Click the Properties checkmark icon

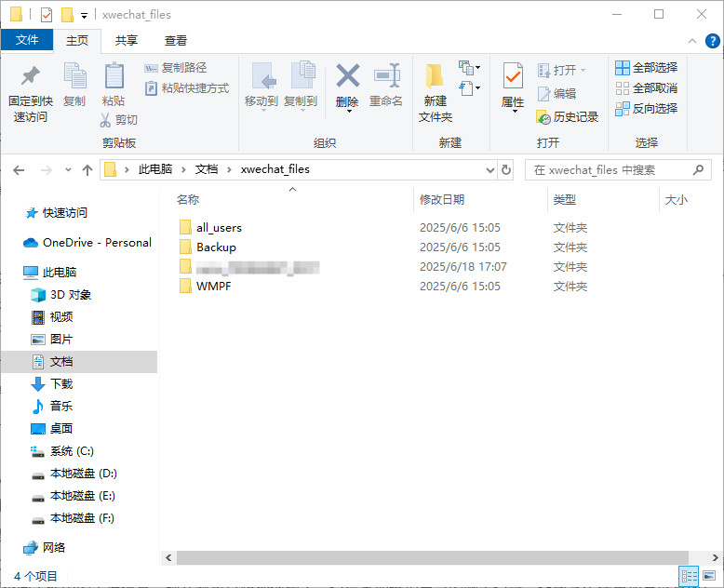tap(513, 75)
